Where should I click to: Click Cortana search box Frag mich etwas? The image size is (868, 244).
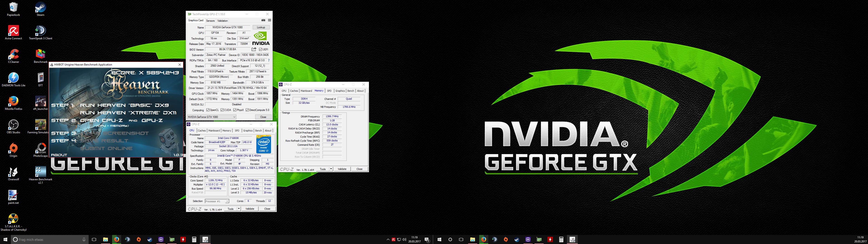pyautogui.click(x=50, y=239)
